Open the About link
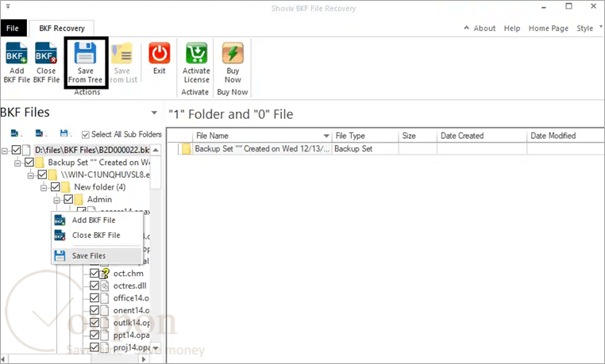The height and width of the screenshot is (364, 605). [484, 28]
